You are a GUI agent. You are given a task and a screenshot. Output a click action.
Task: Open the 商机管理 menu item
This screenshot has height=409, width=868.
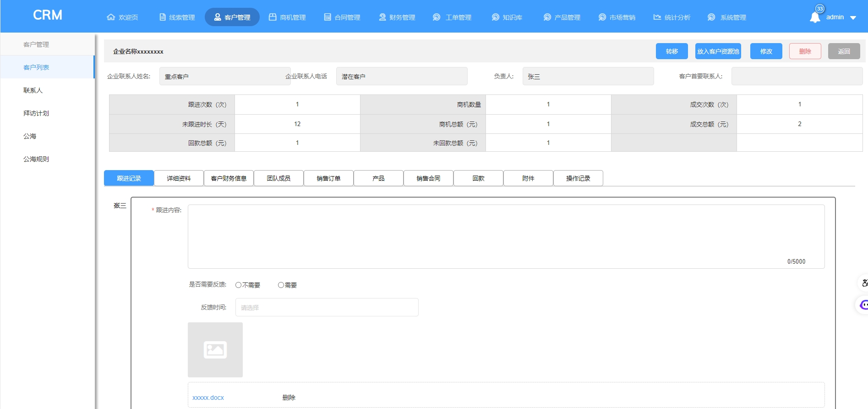[287, 17]
